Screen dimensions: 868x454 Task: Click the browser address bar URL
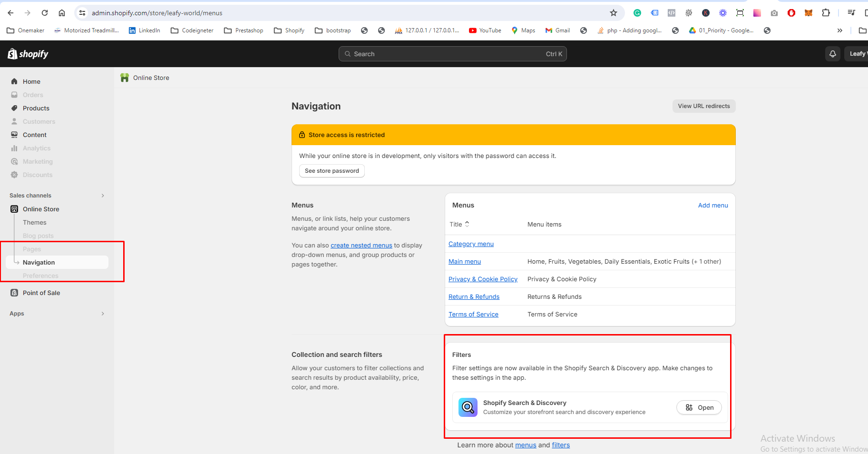[157, 13]
